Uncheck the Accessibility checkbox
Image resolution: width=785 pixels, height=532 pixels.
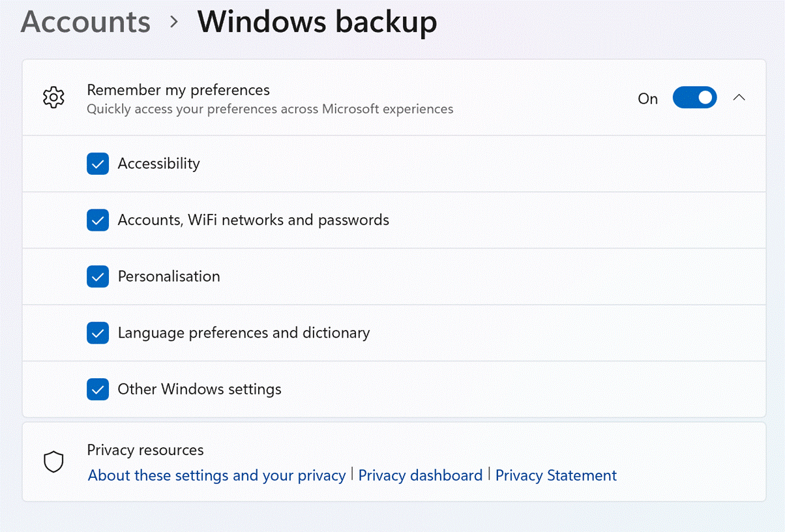tap(98, 164)
